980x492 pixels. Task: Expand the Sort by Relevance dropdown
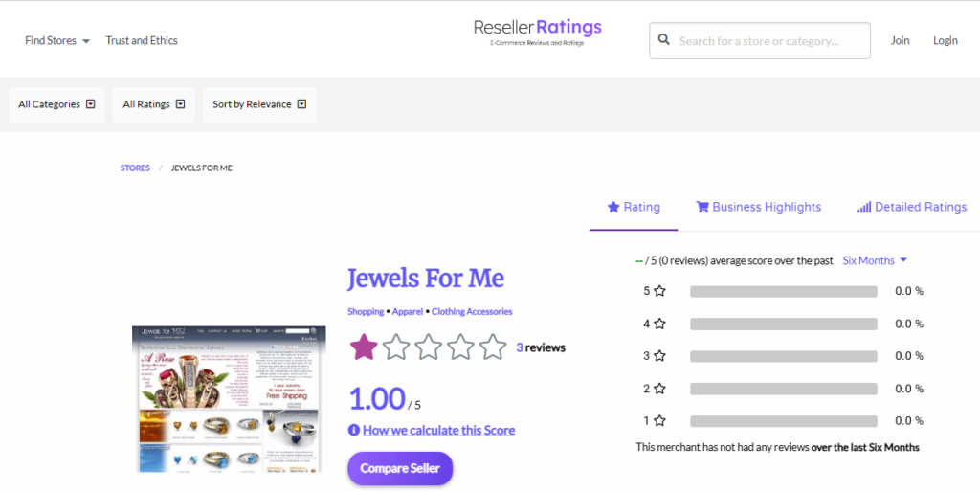(258, 104)
